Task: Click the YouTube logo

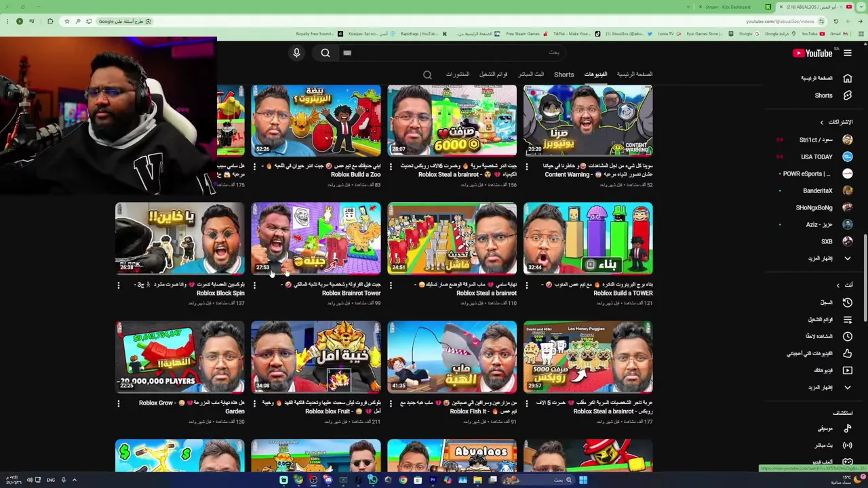Action: pos(812,53)
